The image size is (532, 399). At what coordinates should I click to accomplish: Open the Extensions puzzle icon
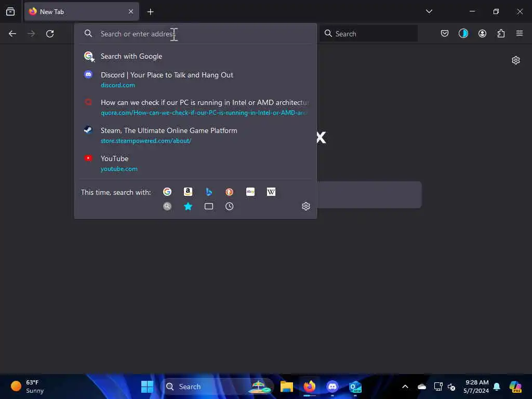point(501,33)
